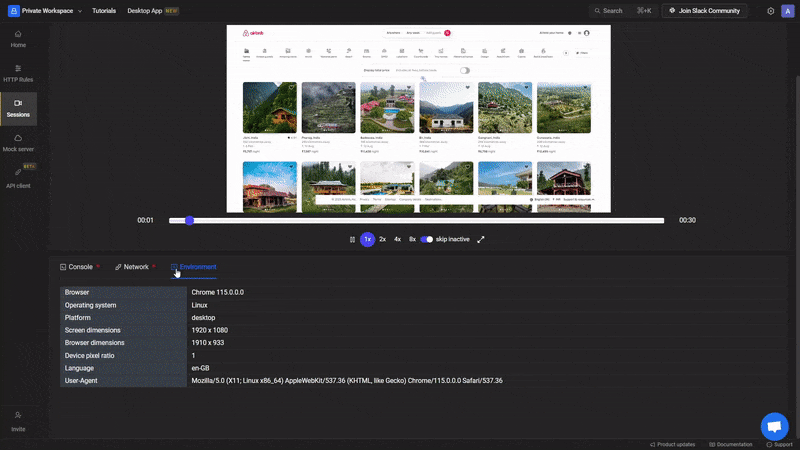This screenshot has height=450, width=800.
Task: Open Product updates in the footer
Action: coord(672,444)
